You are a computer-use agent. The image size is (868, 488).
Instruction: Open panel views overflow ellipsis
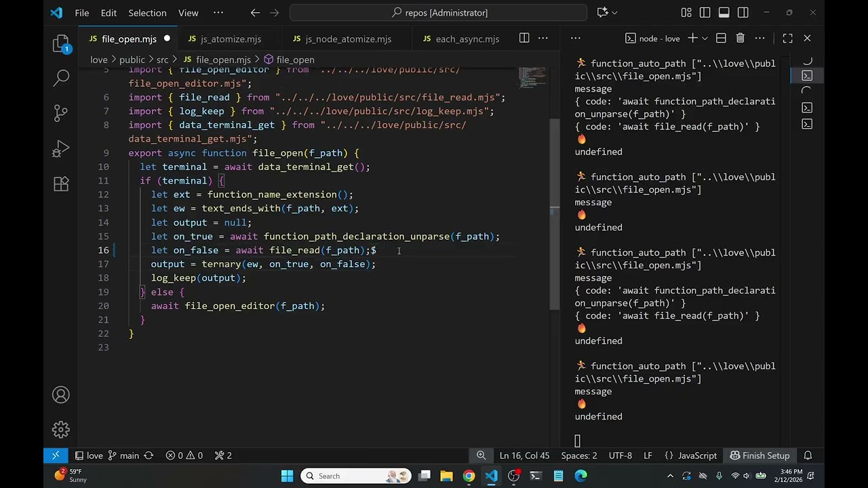click(575, 38)
